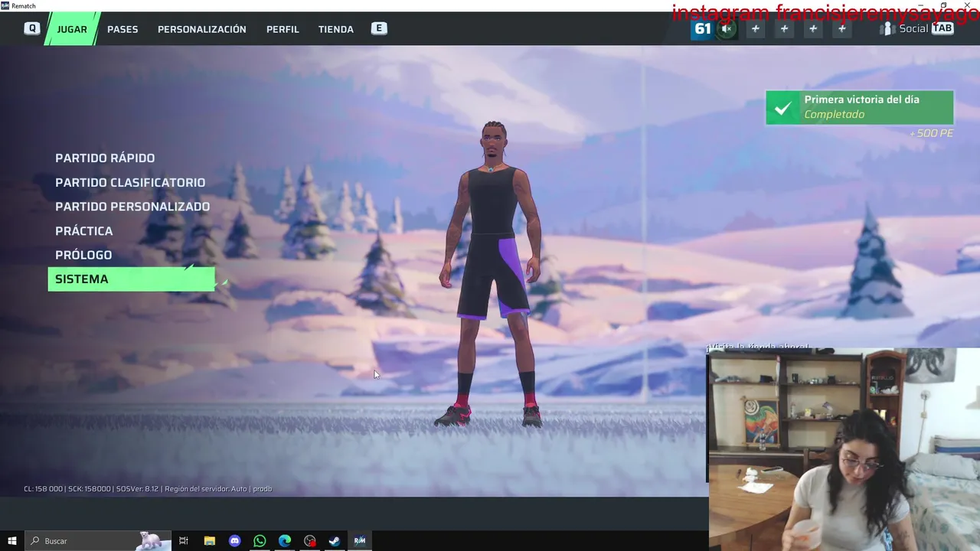This screenshot has height=551, width=980.
Task: Open WhatsApp from the taskbar
Action: click(x=260, y=541)
